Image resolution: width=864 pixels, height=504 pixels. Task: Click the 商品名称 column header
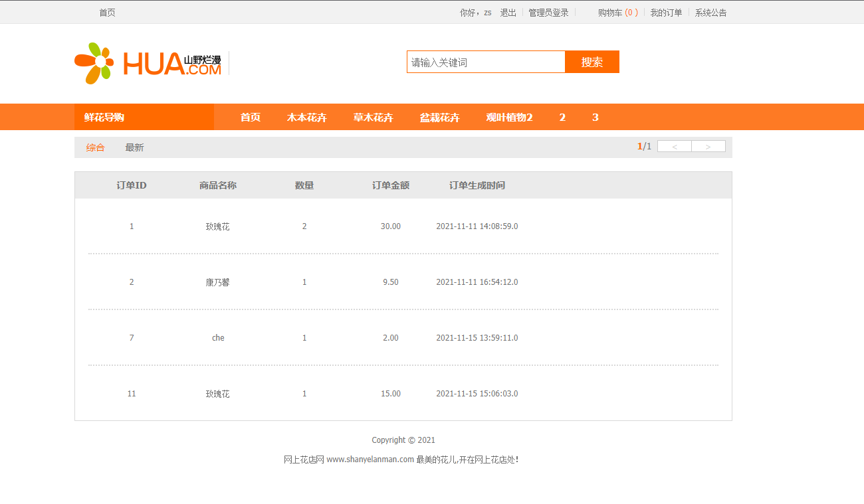[218, 185]
